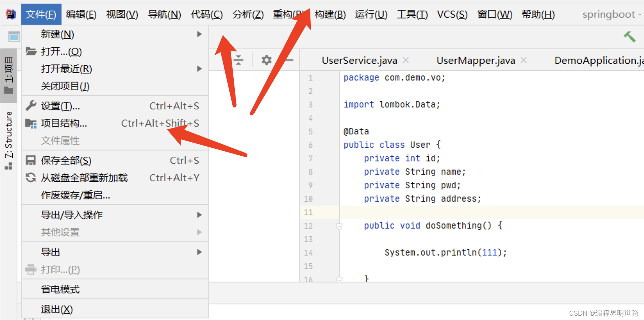Open the VCS(S) menu

(x=452, y=14)
